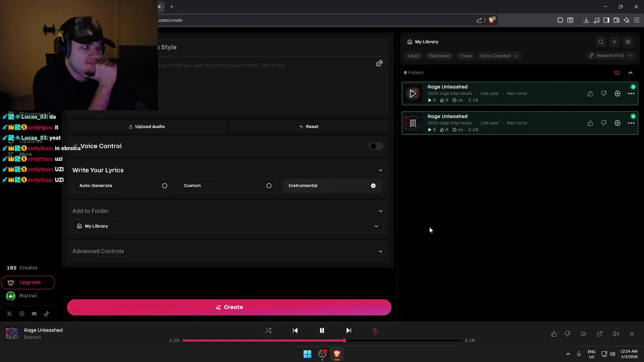Image resolution: width=644 pixels, height=362 pixels.
Task: Toggle repeat in the player bar
Action: 375,331
